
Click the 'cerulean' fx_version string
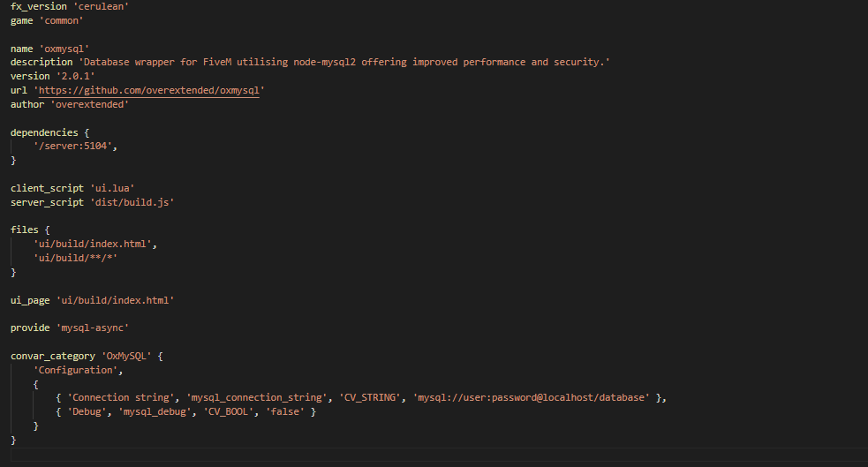(101, 7)
